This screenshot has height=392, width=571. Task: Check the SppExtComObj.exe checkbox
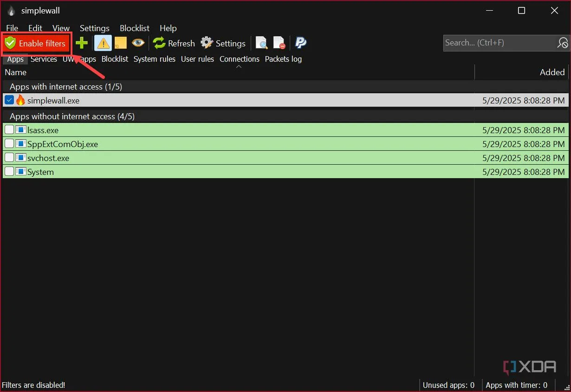point(9,144)
